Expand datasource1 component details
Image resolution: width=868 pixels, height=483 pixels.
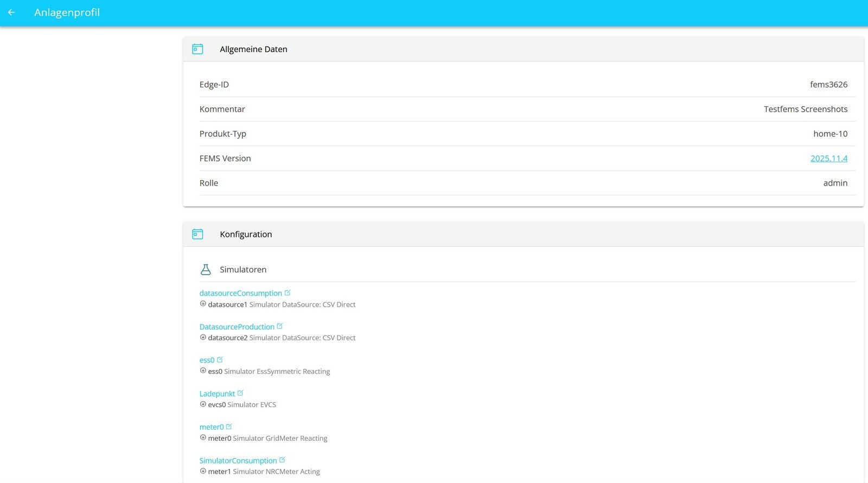click(x=203, y=304)
